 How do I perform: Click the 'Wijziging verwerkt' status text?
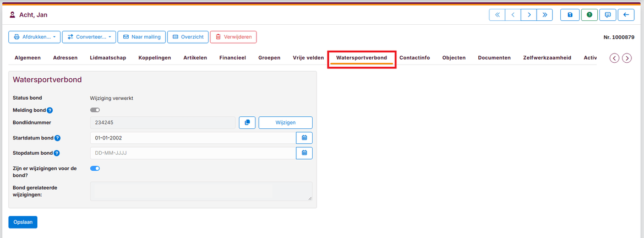(112, 98)
